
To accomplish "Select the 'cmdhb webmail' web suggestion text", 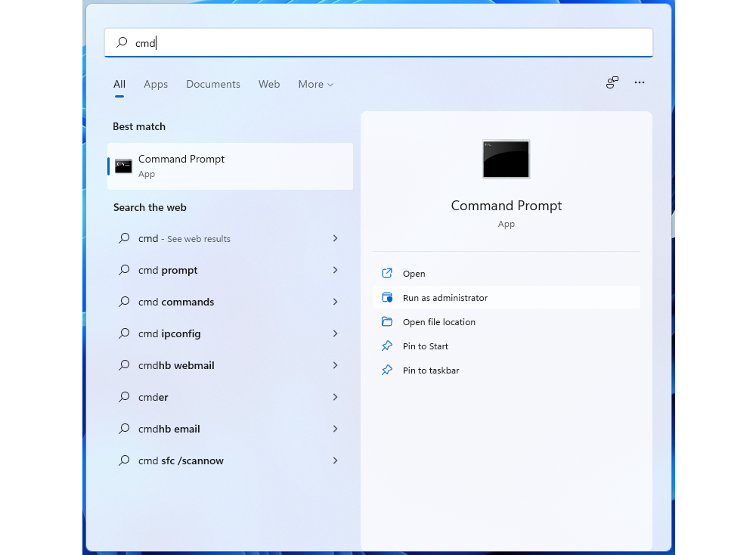I will pyautogui.click(x=176, y=365).
